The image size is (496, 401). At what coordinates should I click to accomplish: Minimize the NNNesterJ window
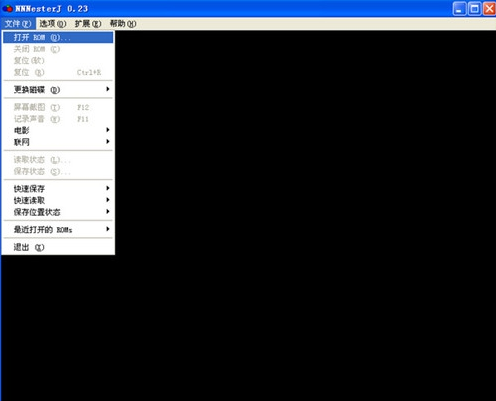coord(459,9)
